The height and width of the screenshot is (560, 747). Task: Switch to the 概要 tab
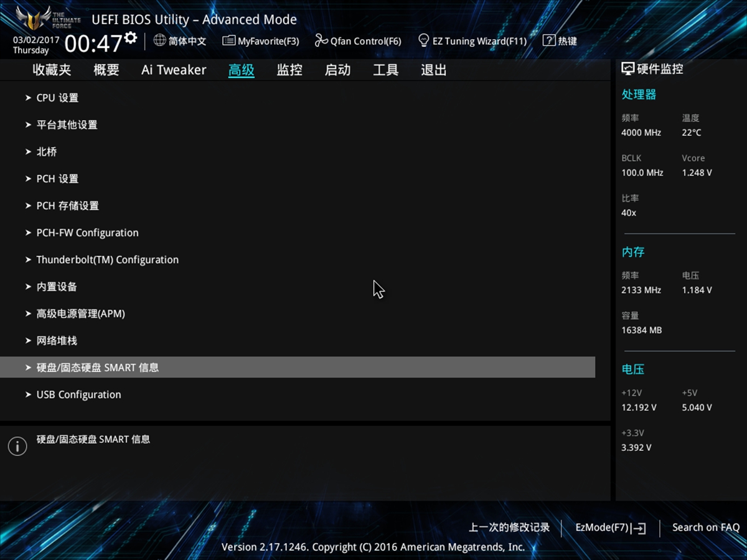[x=106, y=70]
